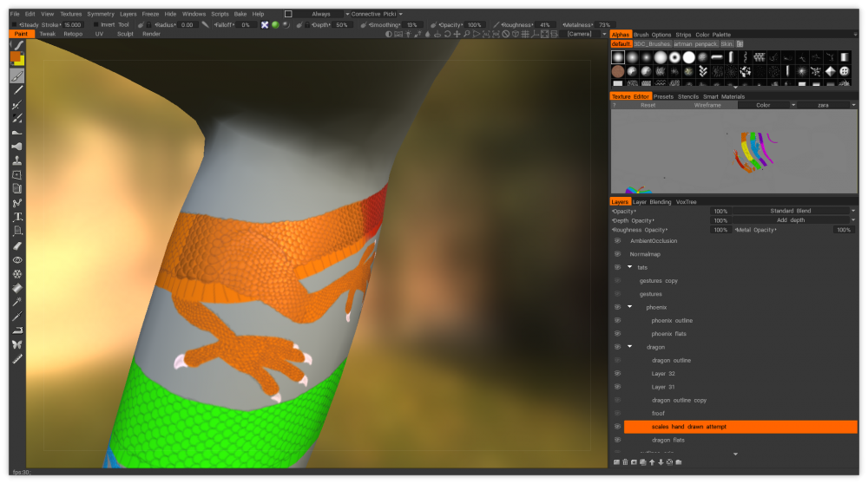The height and width of the screenshot is (484, 868).
Task: Switch to the Smart Materials tab
Action: tap(724, 97)
